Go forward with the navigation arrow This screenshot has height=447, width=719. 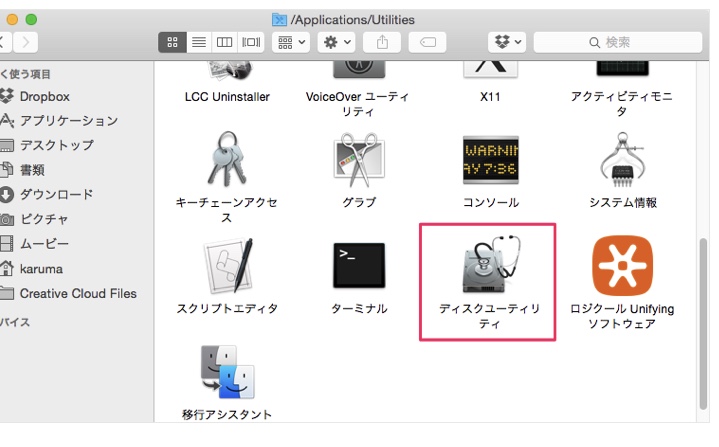[25, 42]
